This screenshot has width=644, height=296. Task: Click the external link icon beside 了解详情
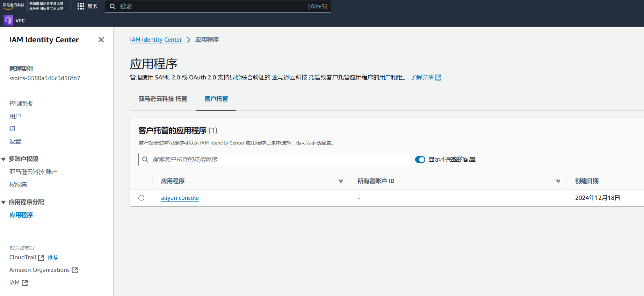pos(439,78)
